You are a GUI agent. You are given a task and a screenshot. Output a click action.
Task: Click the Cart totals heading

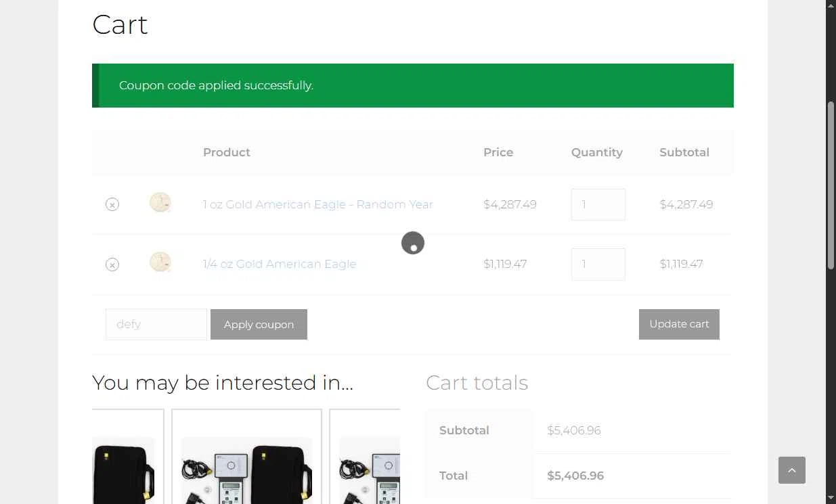477,383
